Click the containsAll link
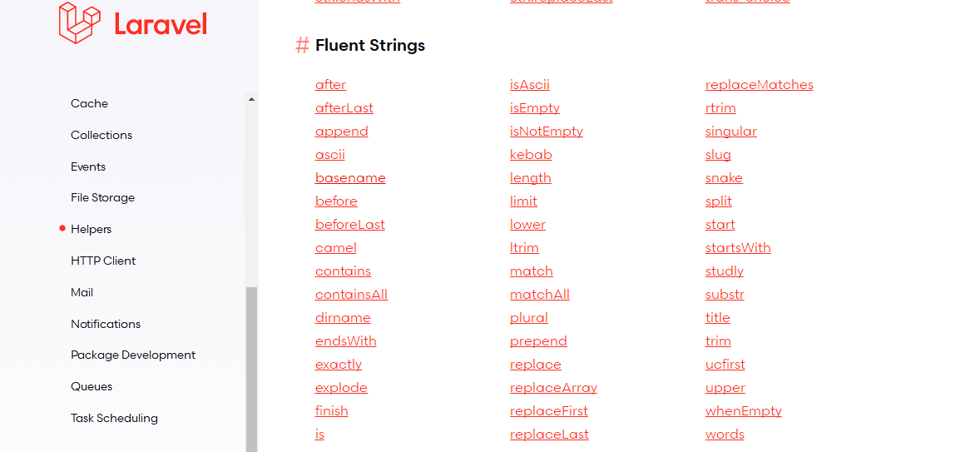This screenshot has width=980, height=452. coord(351,295)
